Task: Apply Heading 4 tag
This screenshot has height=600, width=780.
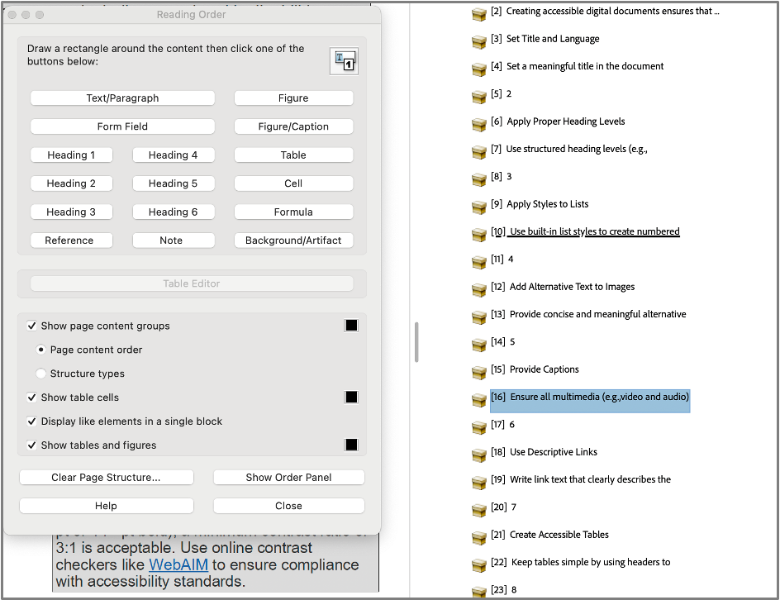Action: (x=173, y=155)
